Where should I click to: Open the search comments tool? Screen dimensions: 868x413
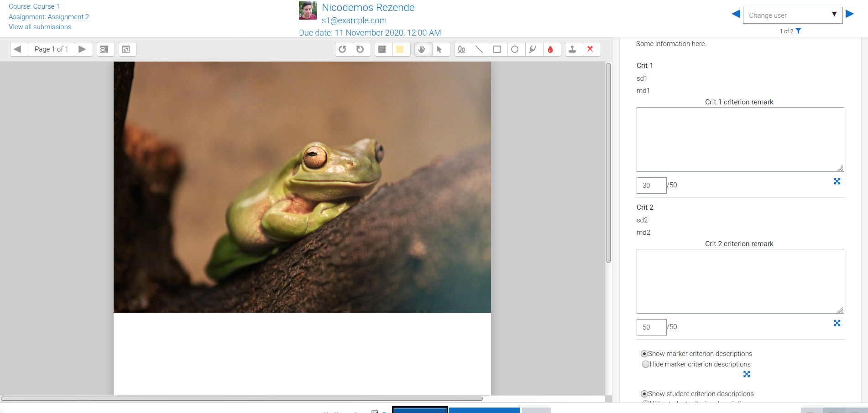tap(105, 49)
